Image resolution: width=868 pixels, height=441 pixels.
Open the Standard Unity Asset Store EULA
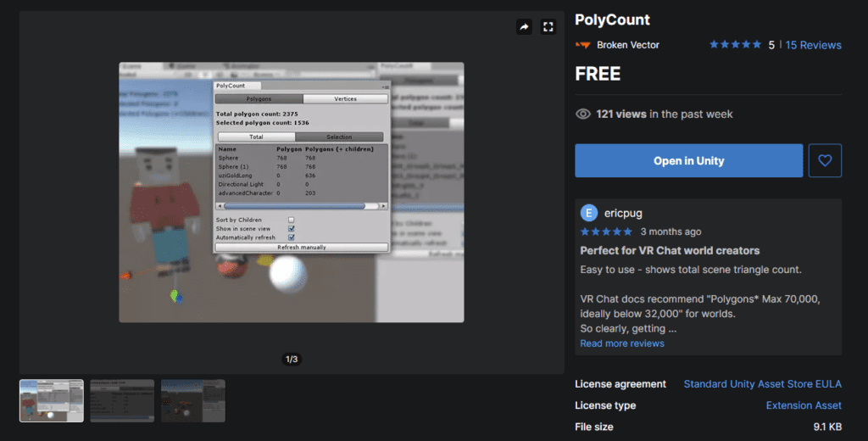(762, 384)
